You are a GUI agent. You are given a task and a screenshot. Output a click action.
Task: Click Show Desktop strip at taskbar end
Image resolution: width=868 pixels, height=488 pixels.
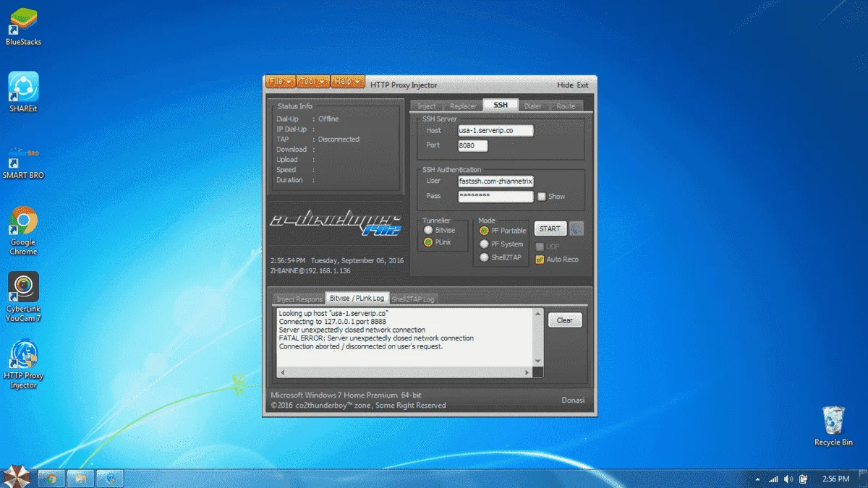click(x=863, y=478)
